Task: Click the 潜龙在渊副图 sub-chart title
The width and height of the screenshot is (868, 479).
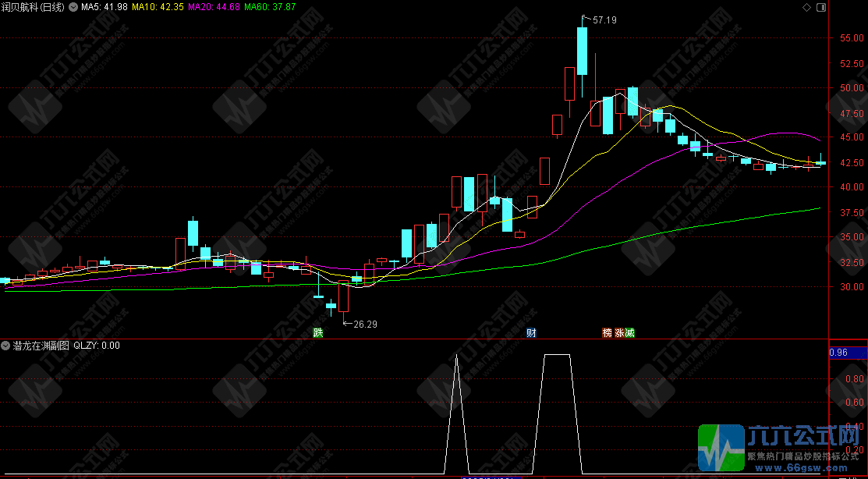Action: pyautogui.click(x=41, y=345)
